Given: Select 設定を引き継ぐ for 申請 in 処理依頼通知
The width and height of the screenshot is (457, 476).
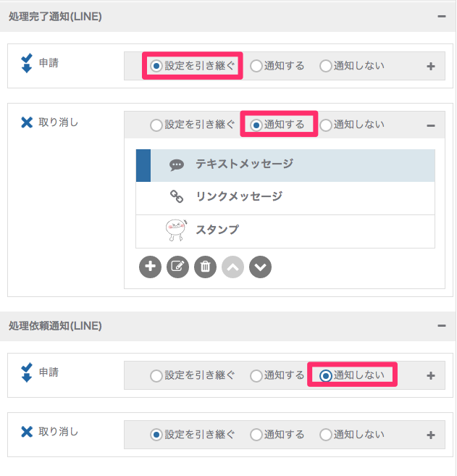Looking at the screenshot, I should pos(156,376).
